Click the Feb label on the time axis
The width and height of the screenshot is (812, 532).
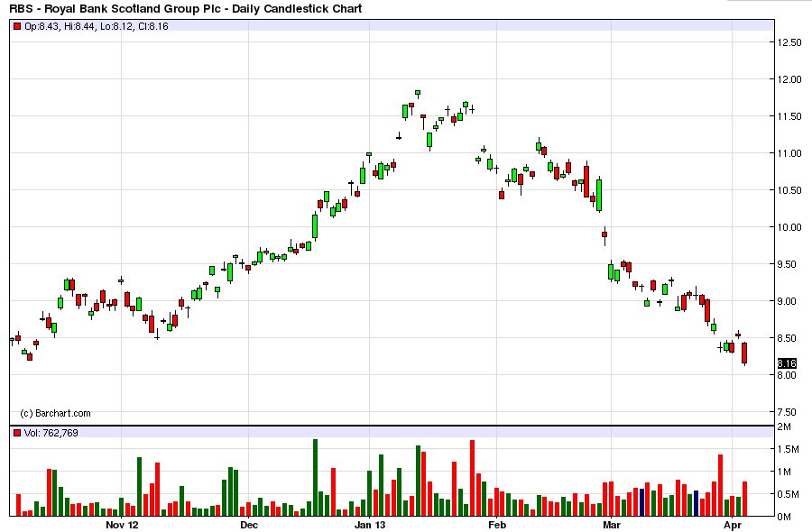pos(495,524)
